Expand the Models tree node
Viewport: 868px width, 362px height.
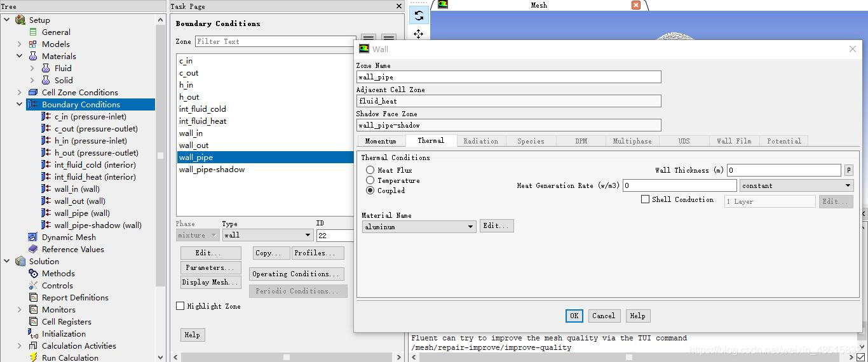19,44
